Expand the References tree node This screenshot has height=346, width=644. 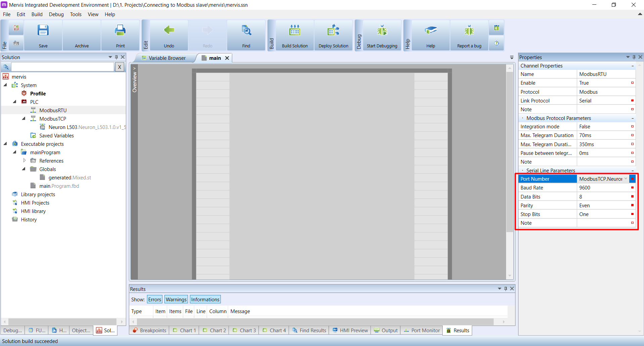[x=24, y=161]
